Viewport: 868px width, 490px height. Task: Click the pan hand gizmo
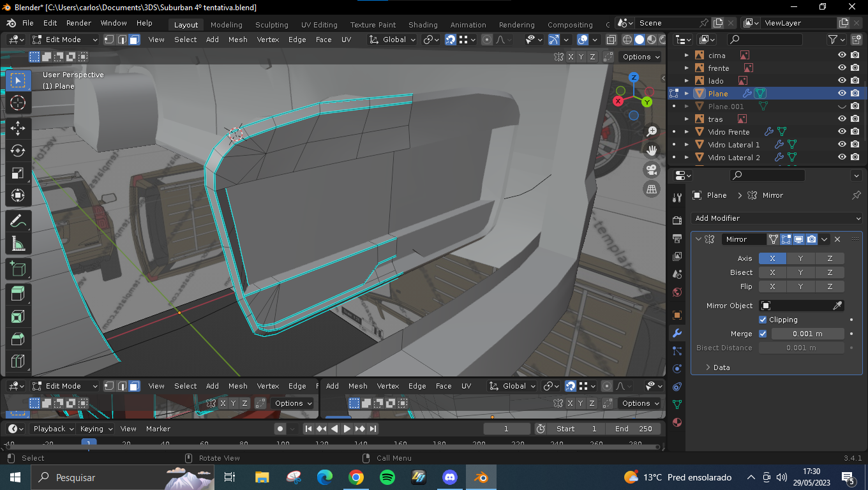(x=652, y=151)
